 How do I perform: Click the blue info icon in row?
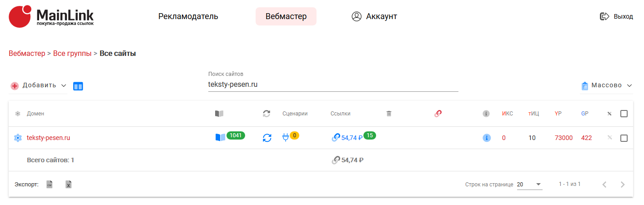click(x=487, y=138)
